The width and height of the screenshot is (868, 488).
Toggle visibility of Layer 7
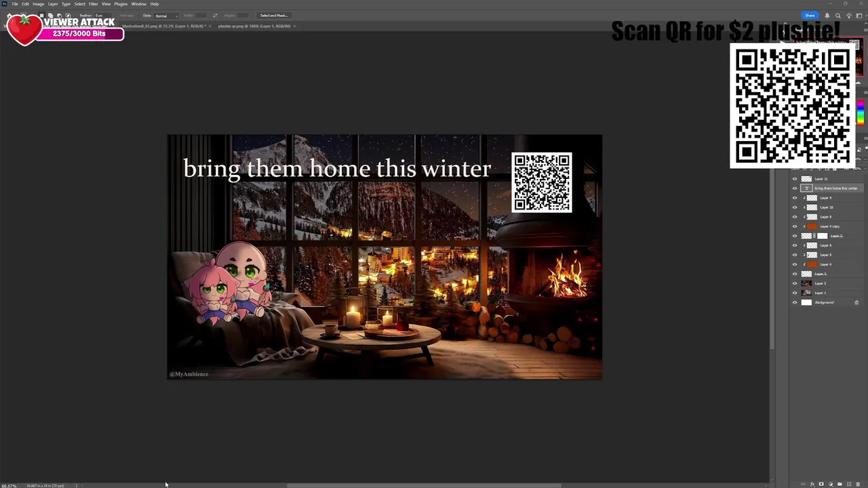[795, 236]
